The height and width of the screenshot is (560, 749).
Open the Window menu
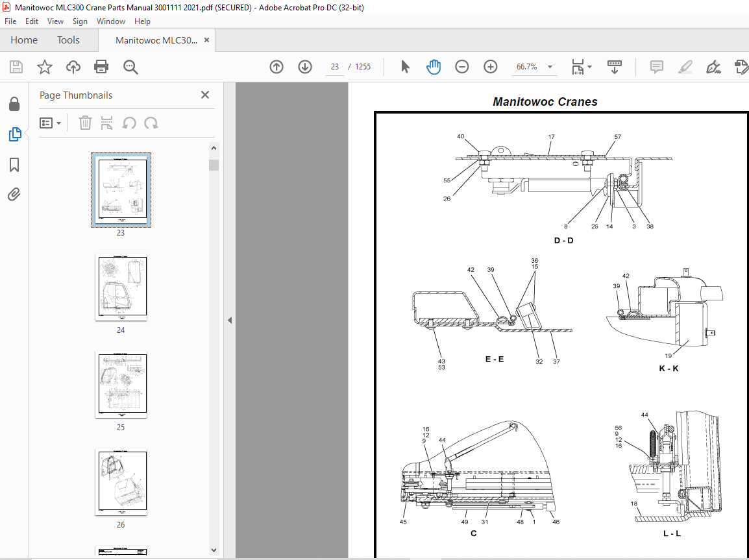pyautogui.click(x=111, y=21)
